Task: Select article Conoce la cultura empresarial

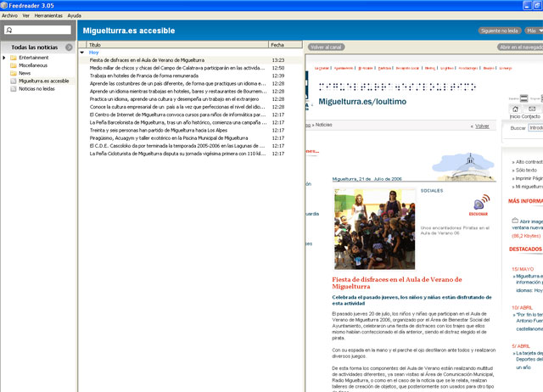Action: coord(190,107)
